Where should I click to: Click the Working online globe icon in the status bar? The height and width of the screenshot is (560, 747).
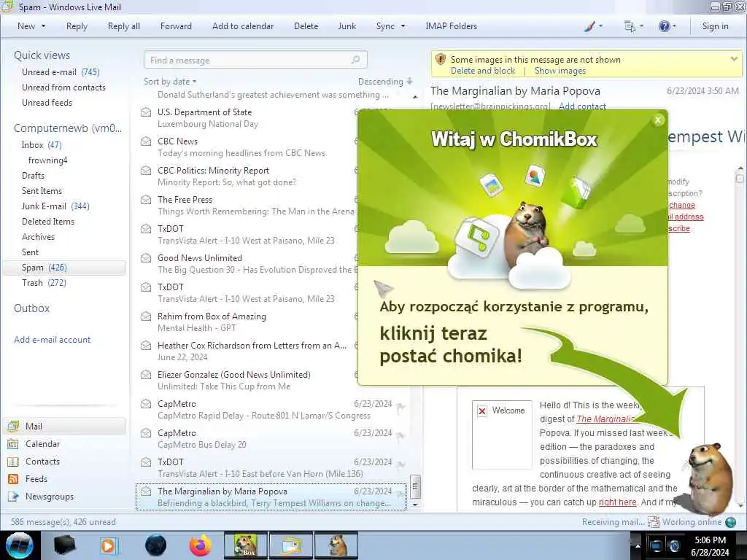click(x=731, y=522)
